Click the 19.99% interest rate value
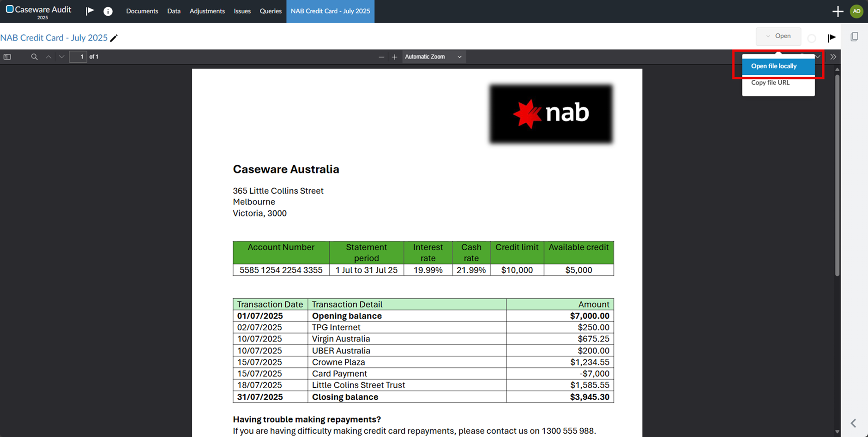Screen dimensions: 868x437 [x=428, y=270]
